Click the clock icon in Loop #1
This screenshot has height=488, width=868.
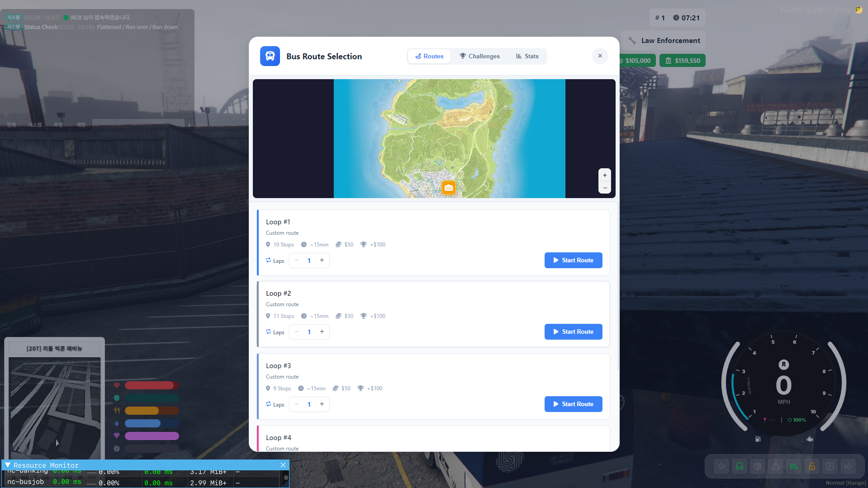click(304, 244)
